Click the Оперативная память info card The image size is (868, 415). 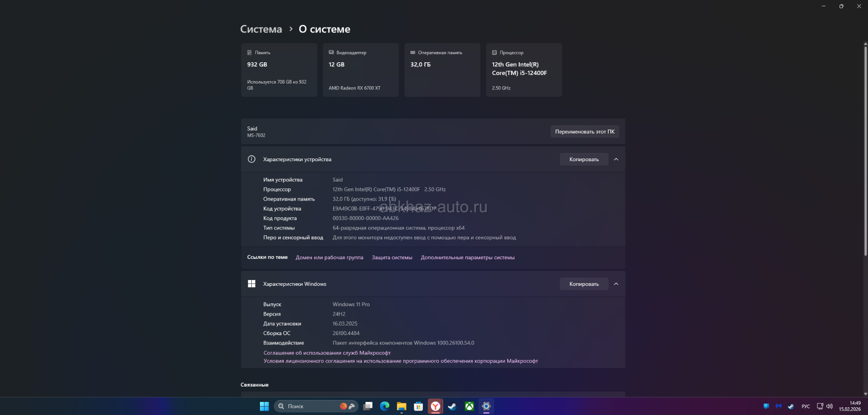pyautogui.click(x=442, y=70)
